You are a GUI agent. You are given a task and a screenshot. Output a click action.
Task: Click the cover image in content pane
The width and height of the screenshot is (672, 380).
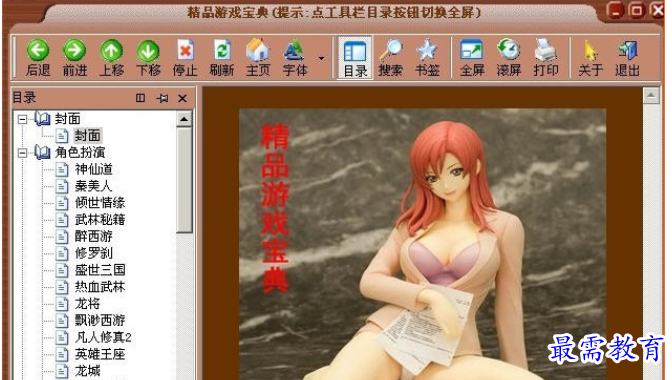pos(422,244)
